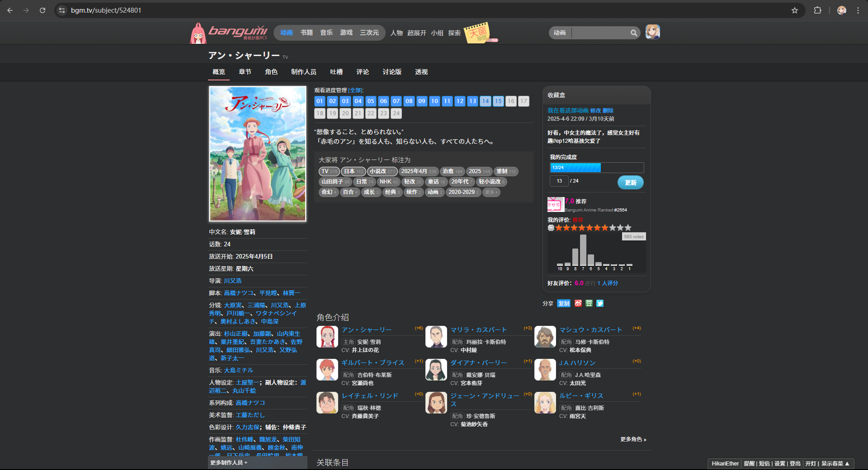Mark episode 14 as watched

pos(486,101)
